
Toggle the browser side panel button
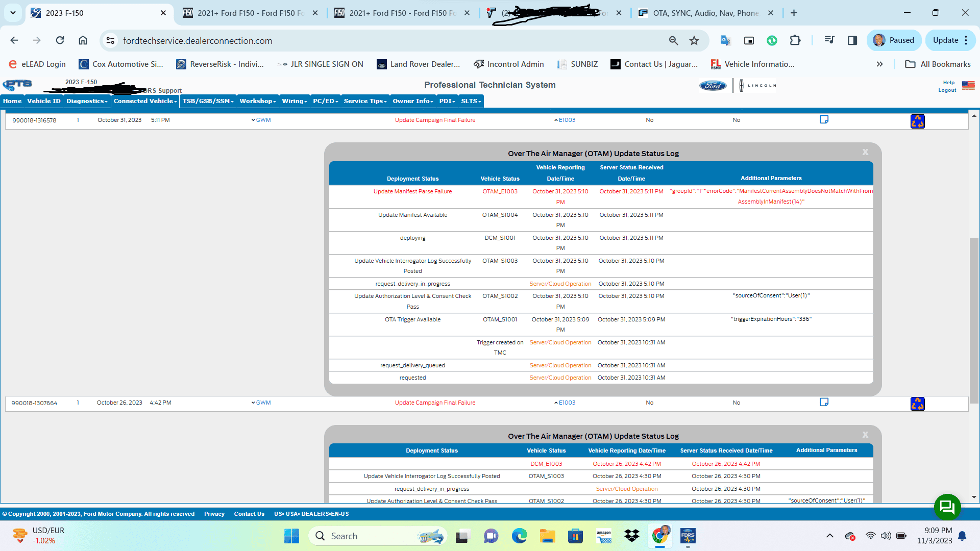click(852, 40)
